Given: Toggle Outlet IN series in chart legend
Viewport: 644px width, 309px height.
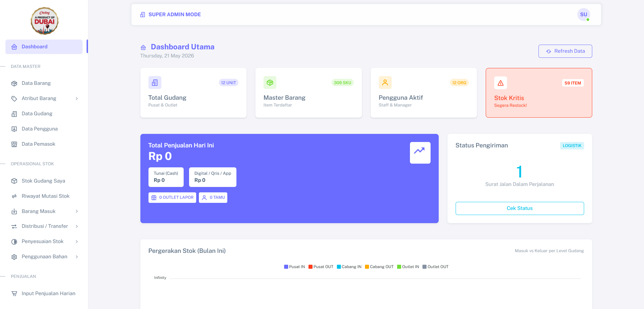Looking at the screenshot, I should point(408,267).
